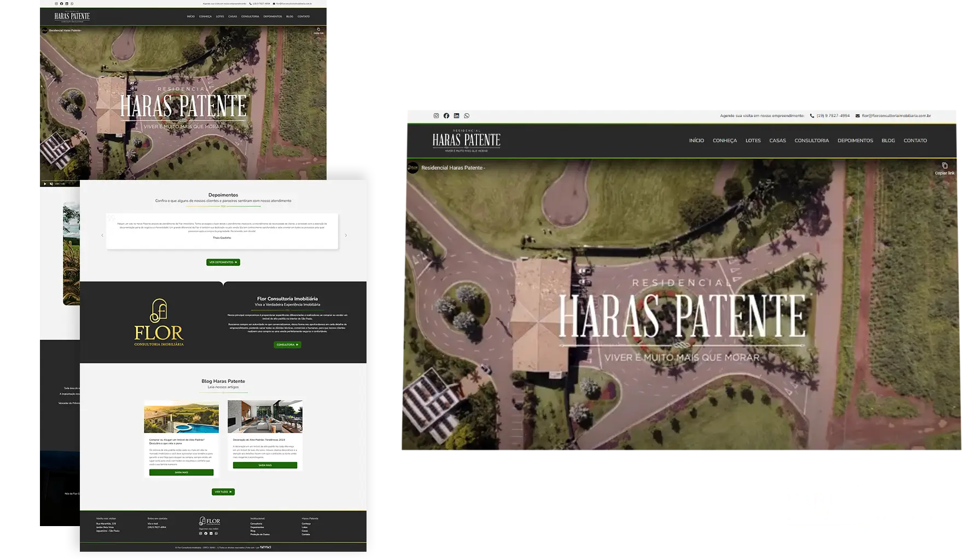Click Facebook icon in page footer

[x=206, y=533]
